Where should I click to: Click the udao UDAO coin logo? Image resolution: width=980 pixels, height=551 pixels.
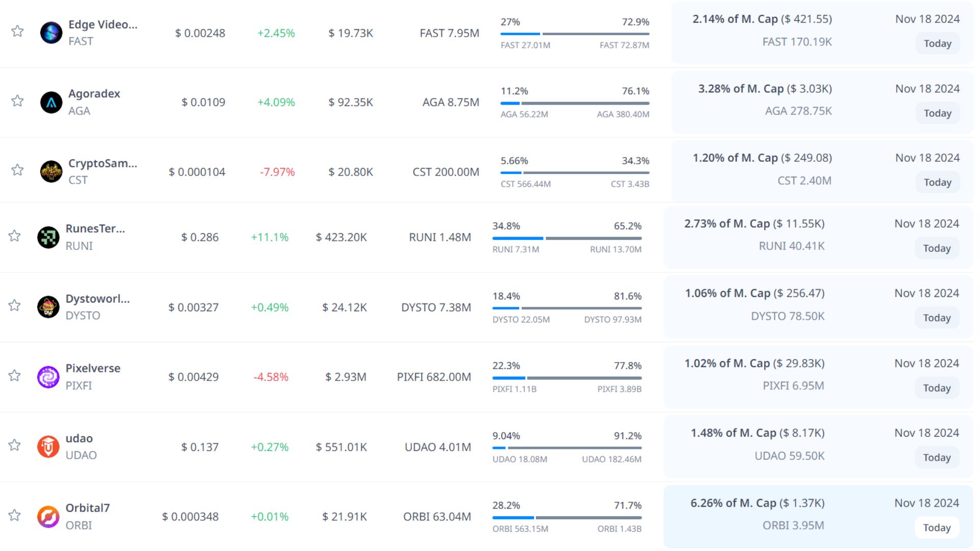point(48,447)
